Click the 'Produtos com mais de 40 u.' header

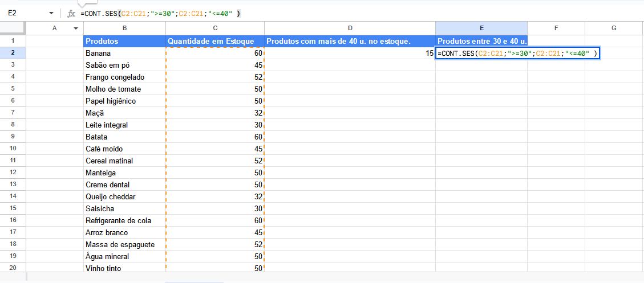350,41
